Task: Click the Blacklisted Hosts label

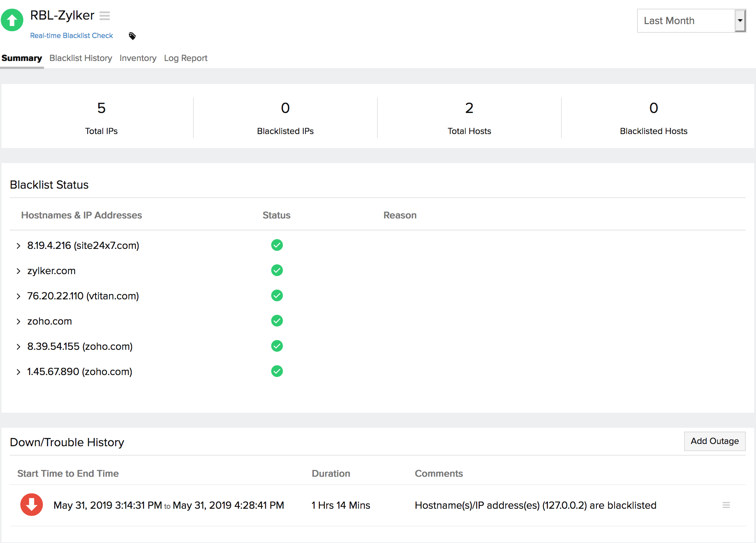Action: point(654,131)
